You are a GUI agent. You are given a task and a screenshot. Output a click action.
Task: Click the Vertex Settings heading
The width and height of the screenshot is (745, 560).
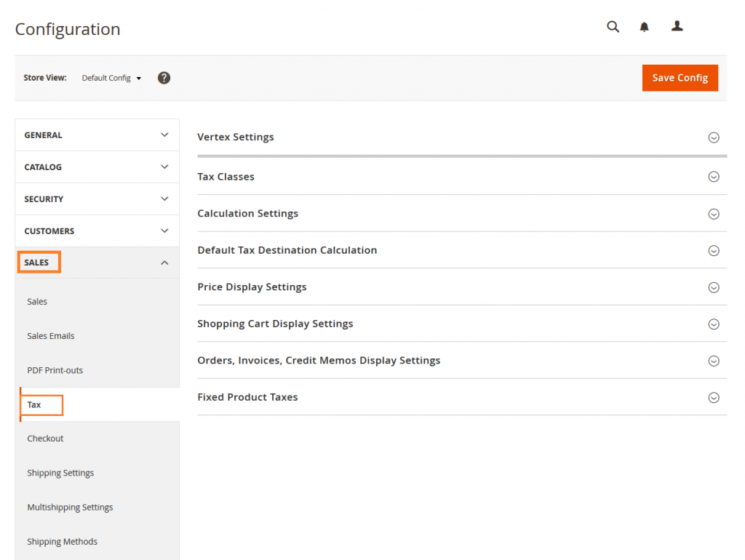[x=236, y=137]
